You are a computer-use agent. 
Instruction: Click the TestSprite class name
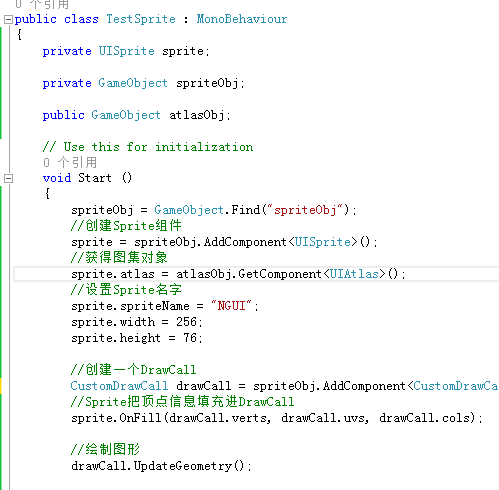tap(141, 19)
